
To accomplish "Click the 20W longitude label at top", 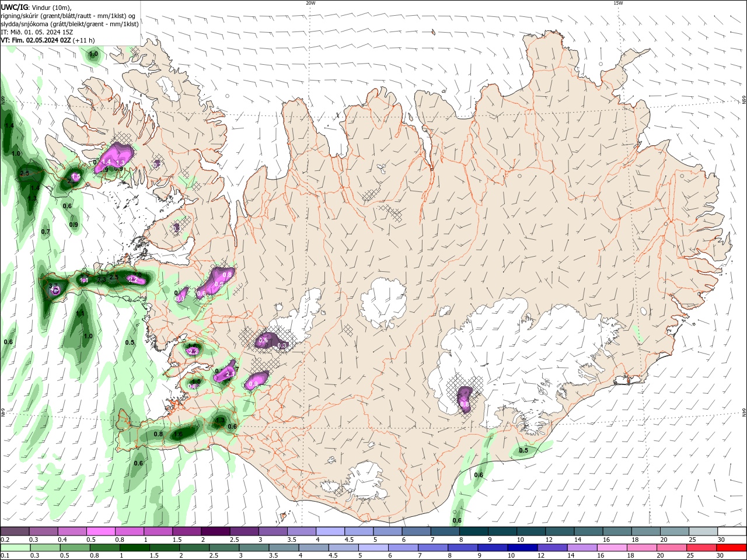I will pos(311,3).
